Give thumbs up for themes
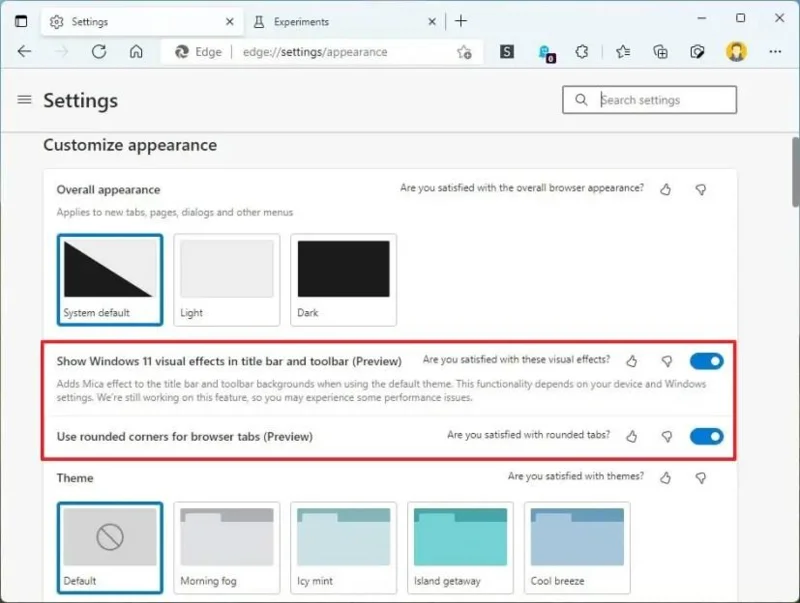The width and height of the screenshot is (800, 603). (x=665, y=478)
